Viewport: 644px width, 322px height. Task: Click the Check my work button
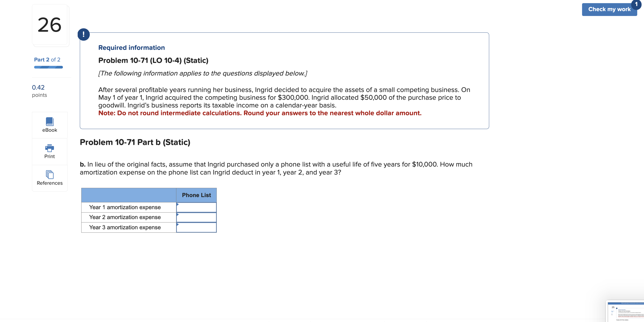609,9
